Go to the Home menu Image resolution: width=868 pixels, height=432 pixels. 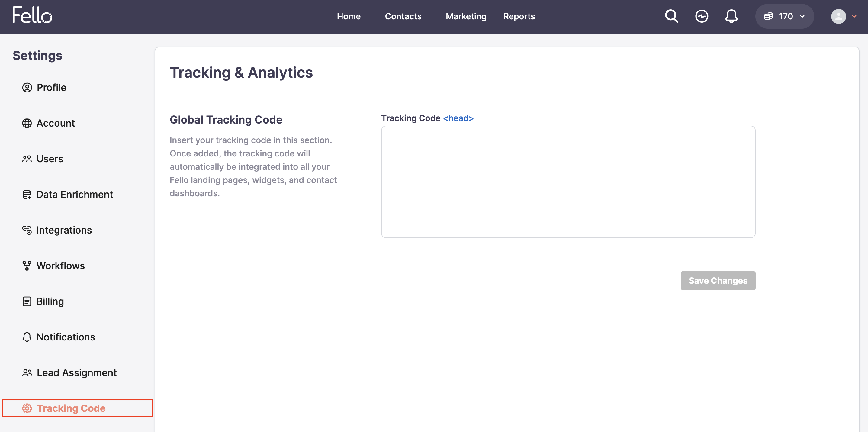[x=349, y=16]
